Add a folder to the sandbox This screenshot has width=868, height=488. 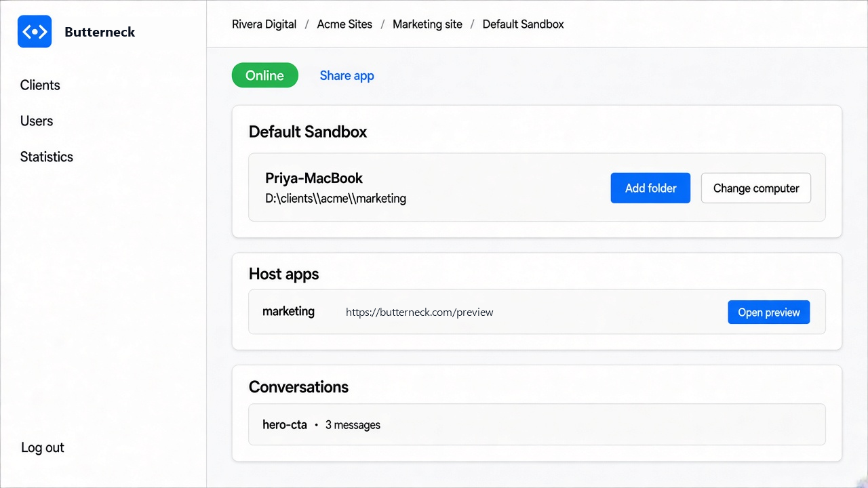pos(650,188)
